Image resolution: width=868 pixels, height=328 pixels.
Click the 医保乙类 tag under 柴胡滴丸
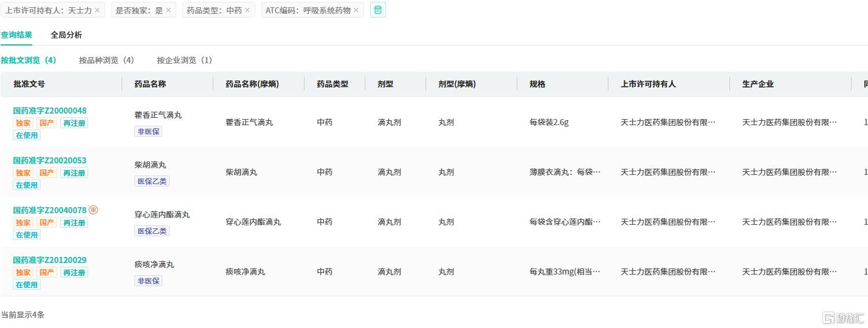coord(152,181)
